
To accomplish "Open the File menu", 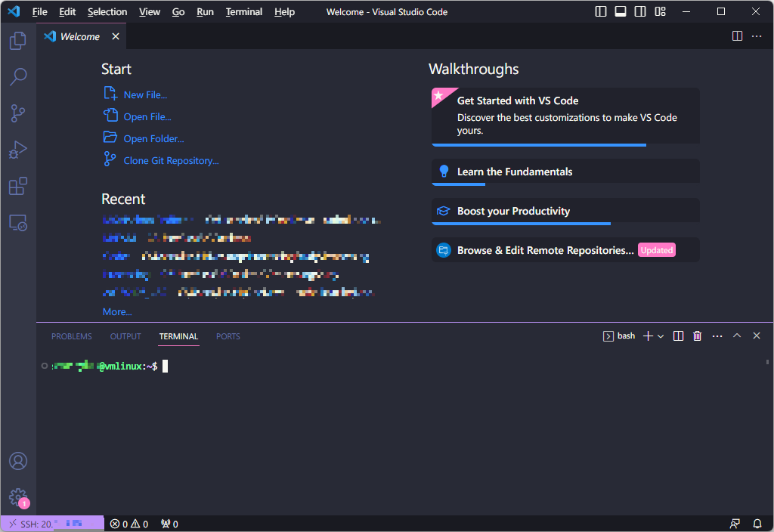I will coord(39,12).
